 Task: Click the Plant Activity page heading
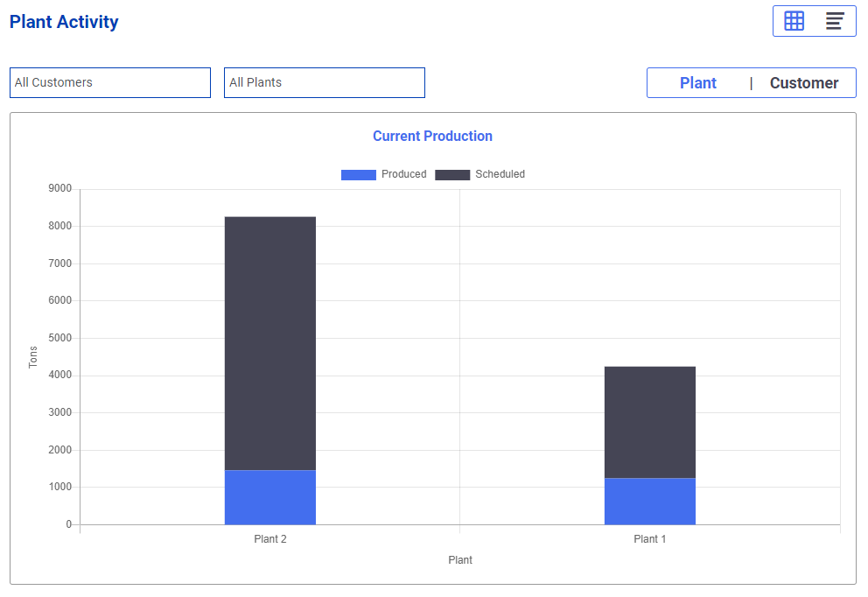click(64, 22)
